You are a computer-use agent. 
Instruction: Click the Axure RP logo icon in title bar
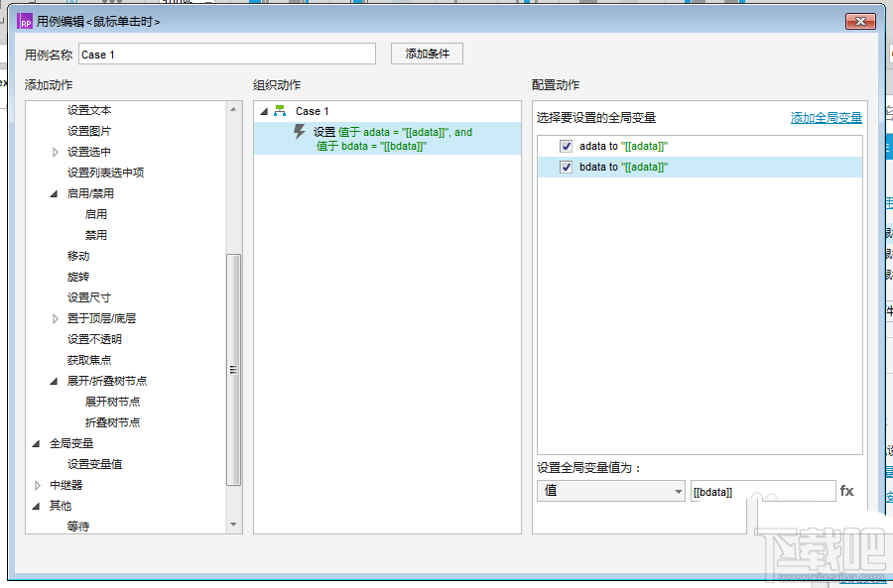(25, 22)
